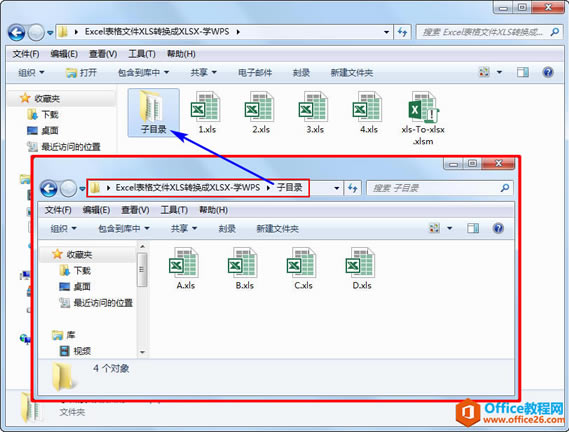Open 共享 dropdown in front window

pyautogui.click(x=184, y=228)
